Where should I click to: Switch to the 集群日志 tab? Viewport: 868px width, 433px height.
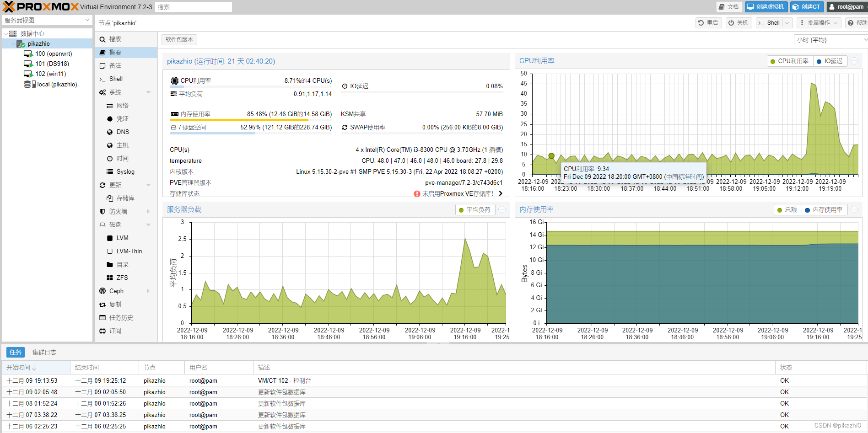click(44, 353)
